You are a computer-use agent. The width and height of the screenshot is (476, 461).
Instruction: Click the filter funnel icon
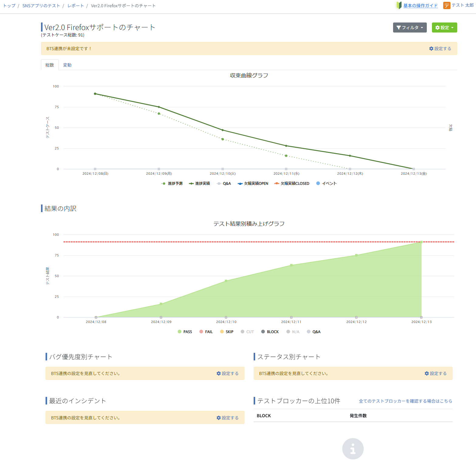[399, 28]
